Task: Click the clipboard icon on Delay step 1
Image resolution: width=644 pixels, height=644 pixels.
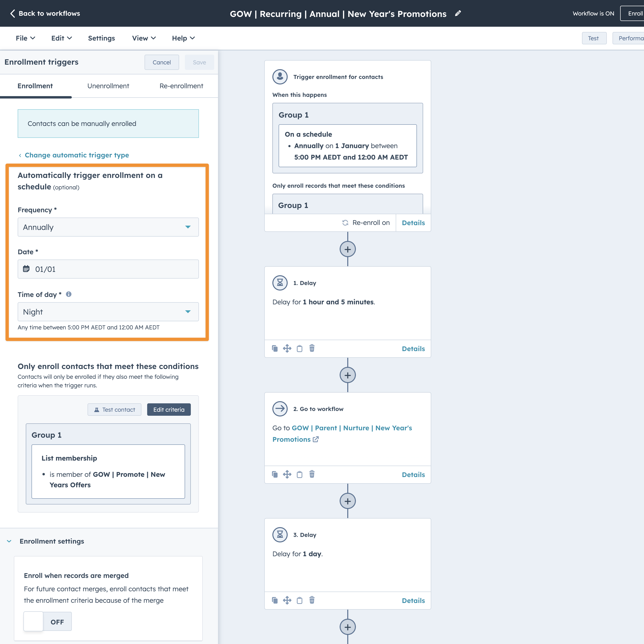Action: pos(299,348)
